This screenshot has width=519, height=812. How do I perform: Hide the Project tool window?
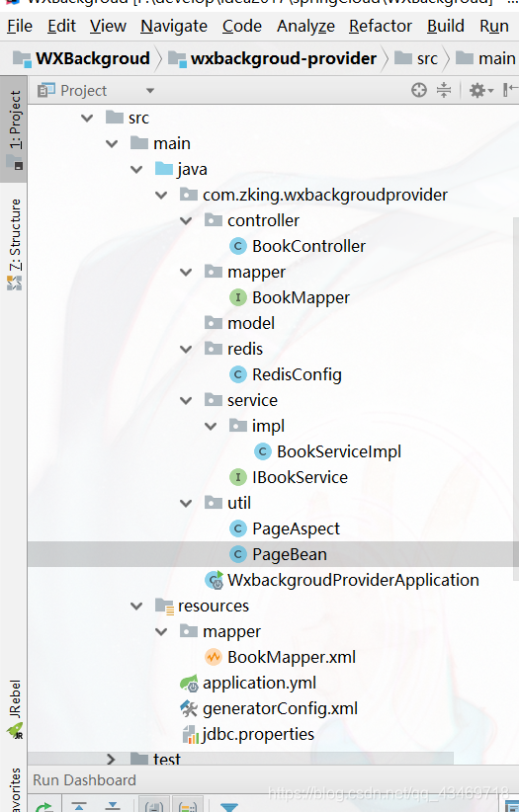pos(510,90)
